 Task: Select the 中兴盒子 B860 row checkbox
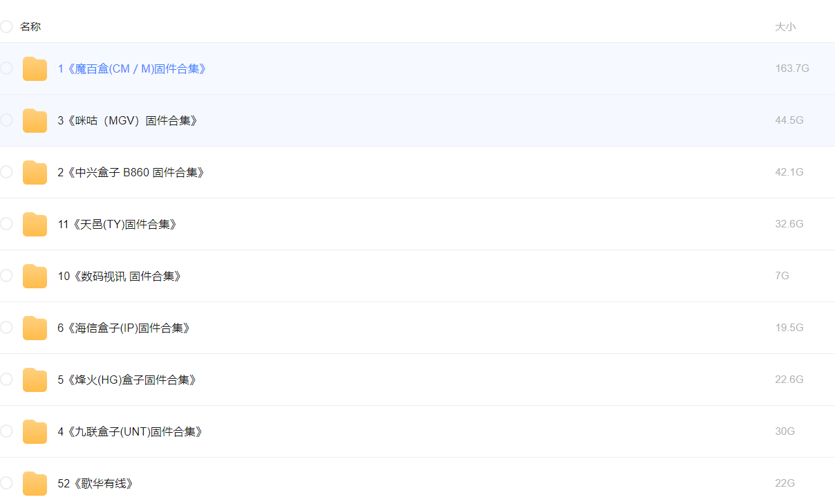[6, 171]
